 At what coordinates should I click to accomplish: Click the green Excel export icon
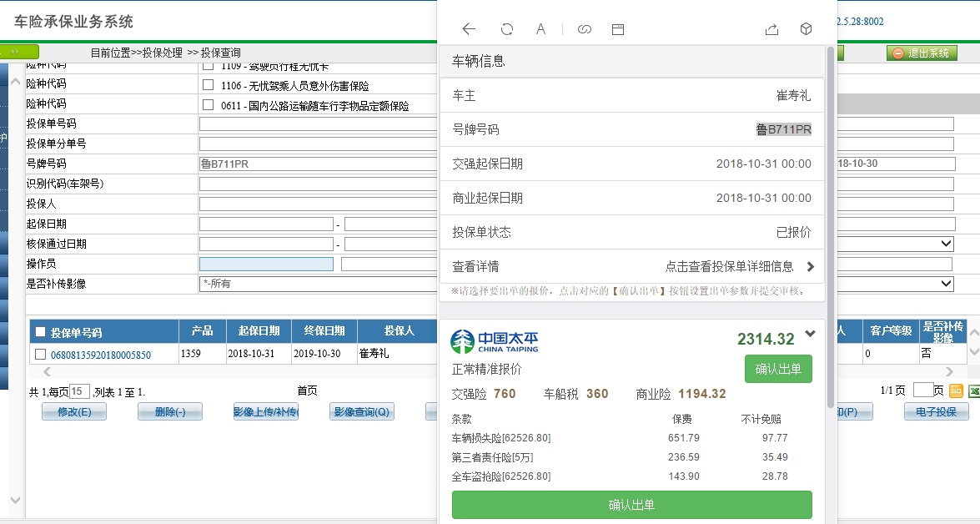coord(972,390)
